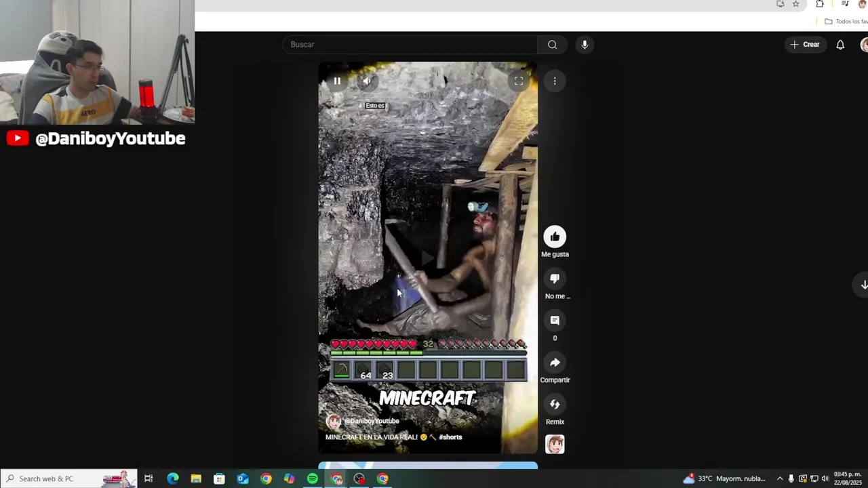Screen dimensions: 868x488
Task: Open Outlook from taskbar
Action: (243, 479)
